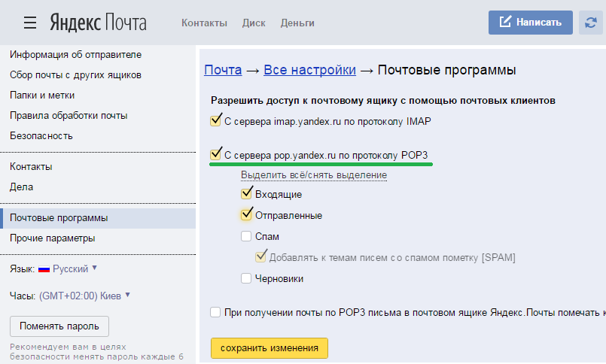Click the Russian flag language icon

point(44,269)
